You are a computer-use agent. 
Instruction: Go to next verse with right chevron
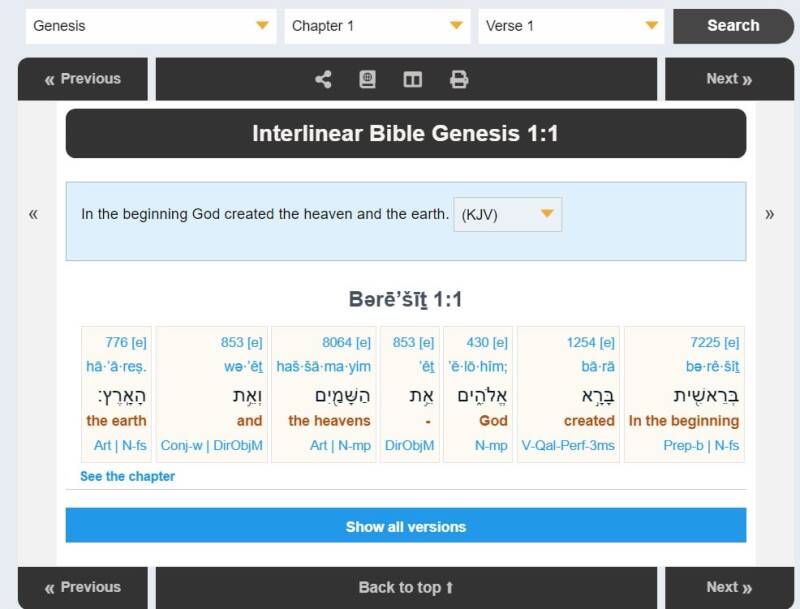click(x=769, y=213)
